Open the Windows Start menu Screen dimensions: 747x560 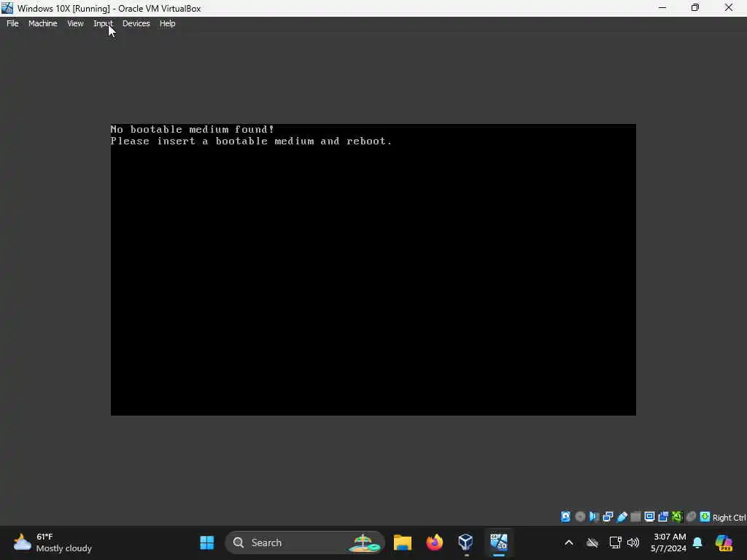tap(207, 542)
